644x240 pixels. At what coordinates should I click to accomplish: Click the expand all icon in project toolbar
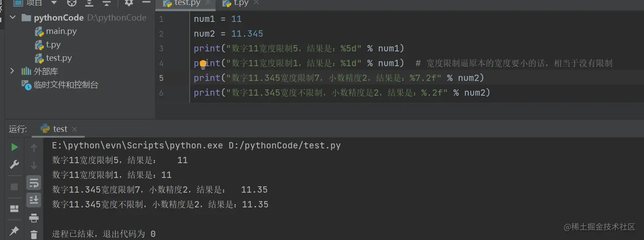click(89, 3)
